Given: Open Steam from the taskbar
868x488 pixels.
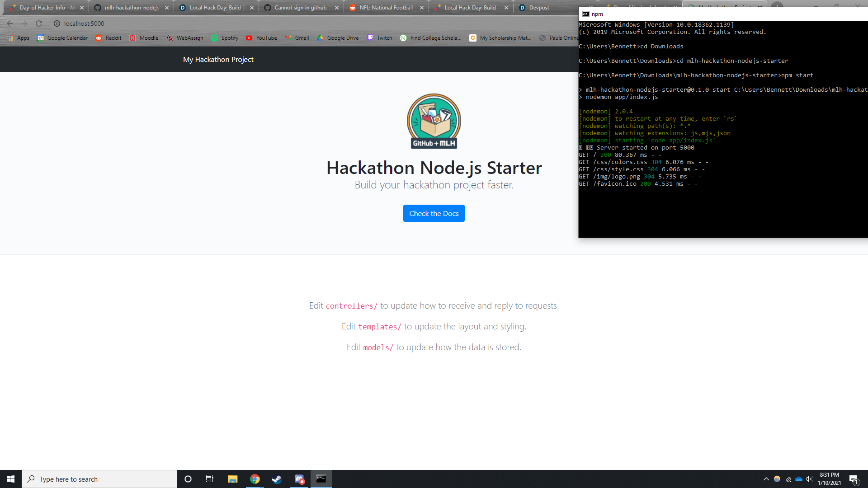Looking at the screenshot, I should (x=277, y=479).
